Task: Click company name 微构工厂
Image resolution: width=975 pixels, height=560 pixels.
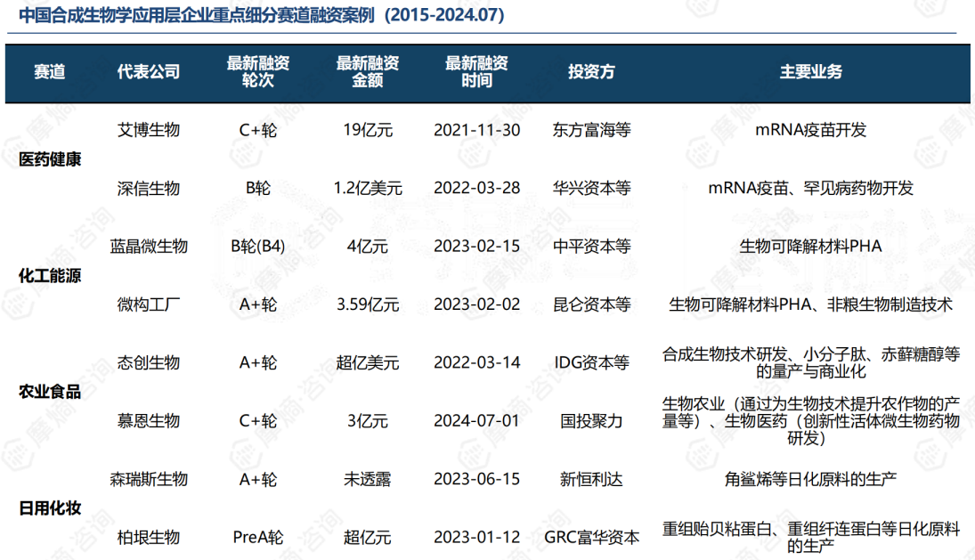Action: (x=149, y=304)
